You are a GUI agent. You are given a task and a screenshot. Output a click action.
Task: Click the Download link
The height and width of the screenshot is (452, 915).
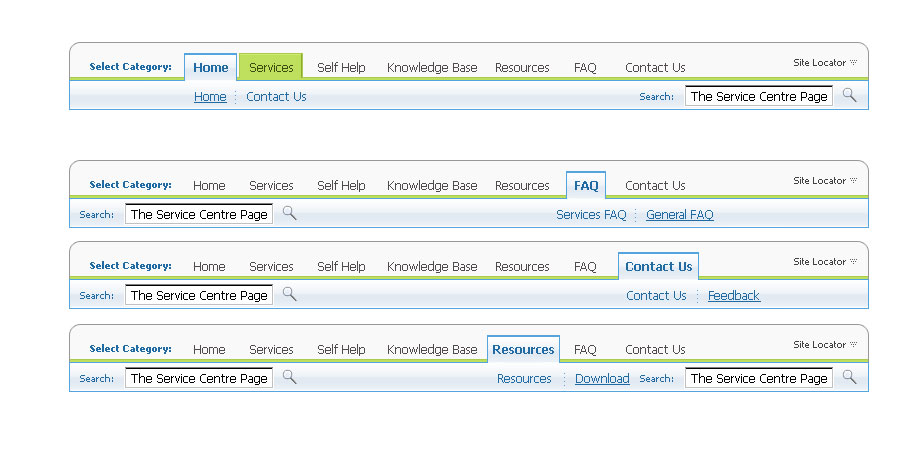click(602, 379)
